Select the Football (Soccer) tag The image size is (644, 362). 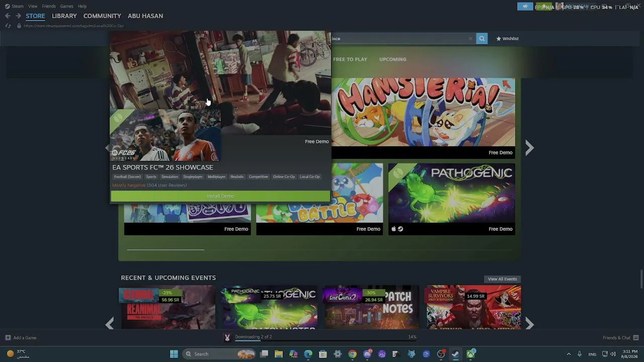[x=127, y=177]
